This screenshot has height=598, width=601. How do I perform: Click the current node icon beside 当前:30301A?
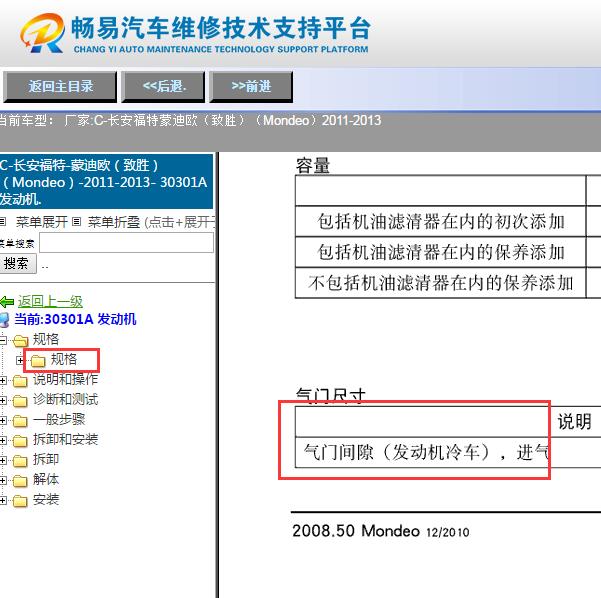click(4, 320)
